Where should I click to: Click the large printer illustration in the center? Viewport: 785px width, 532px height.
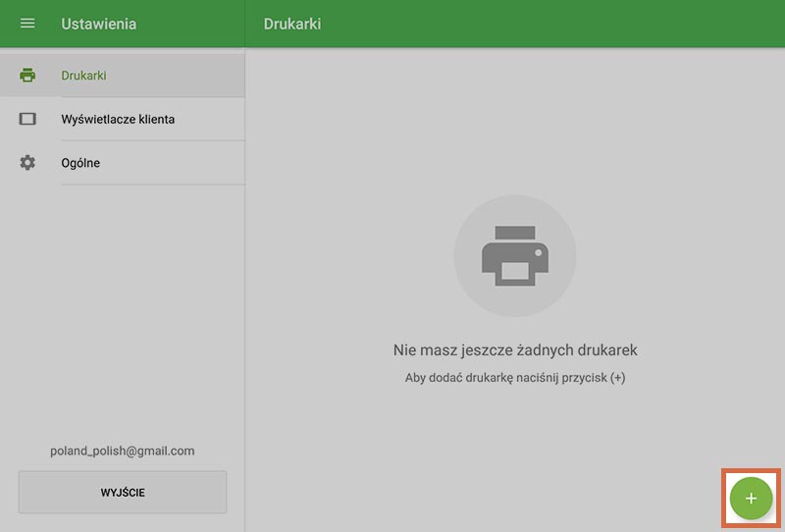[x=514, y=255]
